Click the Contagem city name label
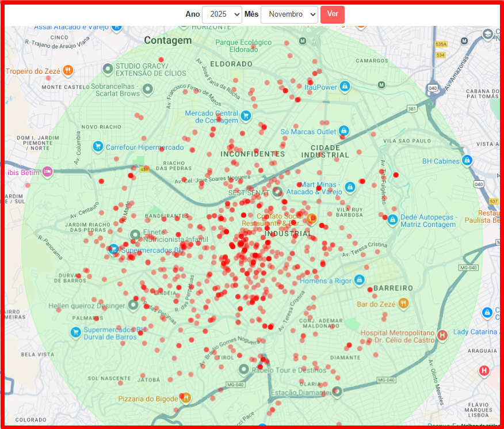Image resolution: width=504 pixels, height=429 pixels. (x=167, y=40)
